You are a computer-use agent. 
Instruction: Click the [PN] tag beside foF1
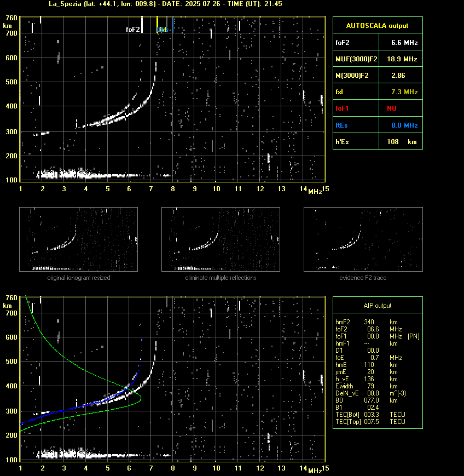pyautogui.click(x=414, y=336)
